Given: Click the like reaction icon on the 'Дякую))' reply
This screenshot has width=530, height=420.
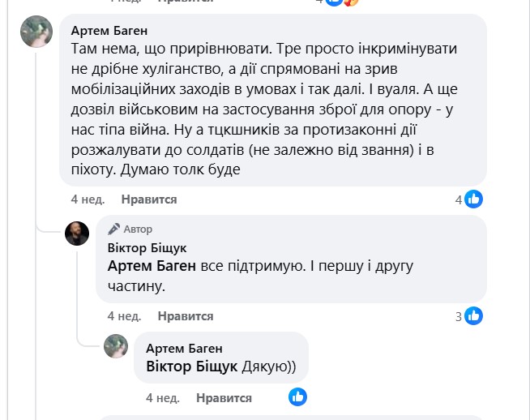Looking at the screenshot, I should tap(298, 397).
